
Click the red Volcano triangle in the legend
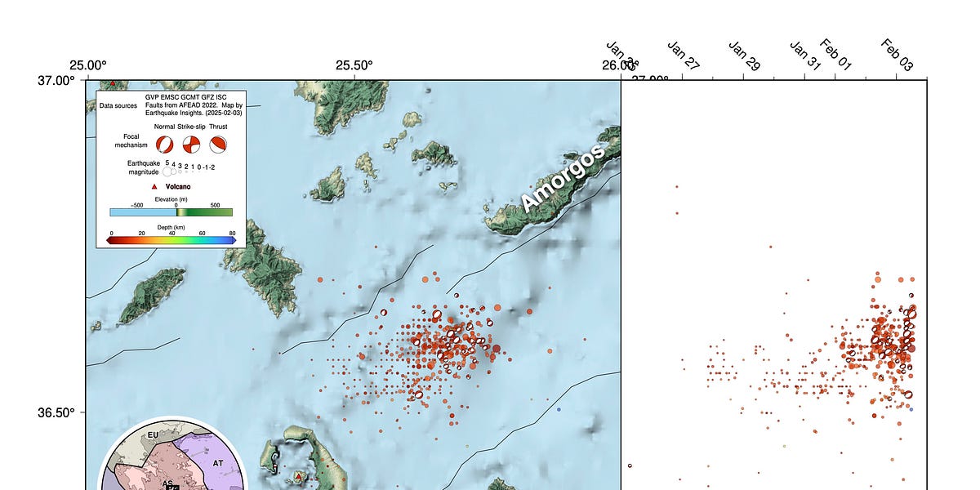click(x=154, y=187)
